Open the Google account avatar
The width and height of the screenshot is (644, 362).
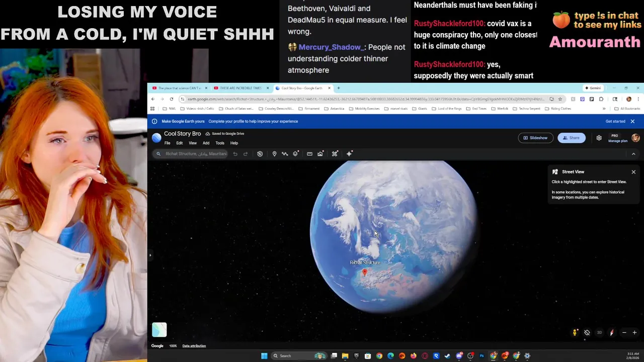[635, 138]
